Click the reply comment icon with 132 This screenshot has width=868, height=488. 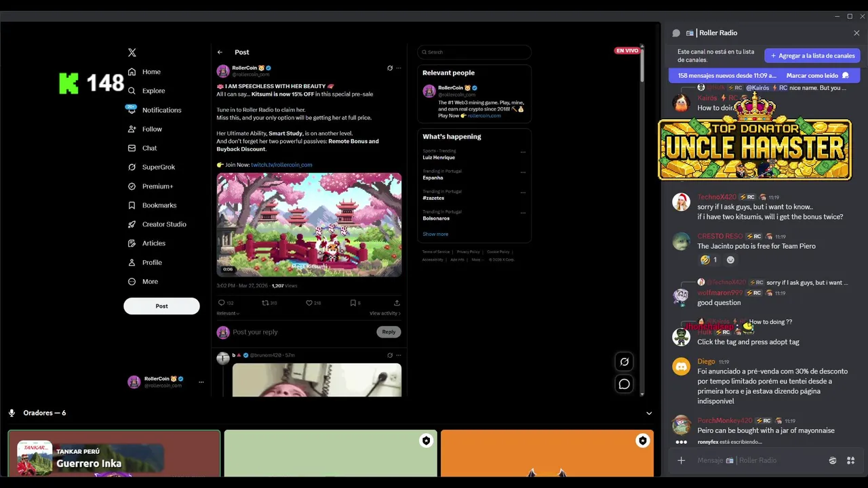tap(221, 303)
